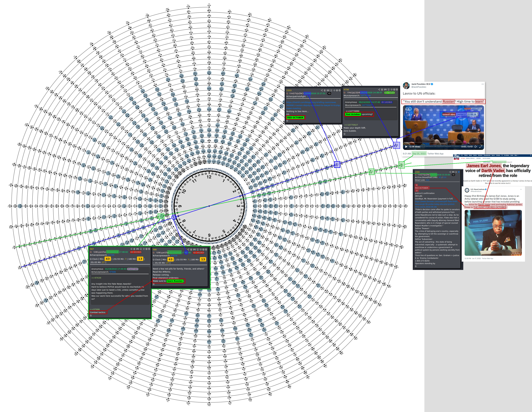This screenshot has height=412, width=532.
Task: Click Sep 25, 2022 tweet date
Action: [x=419, y=154]
